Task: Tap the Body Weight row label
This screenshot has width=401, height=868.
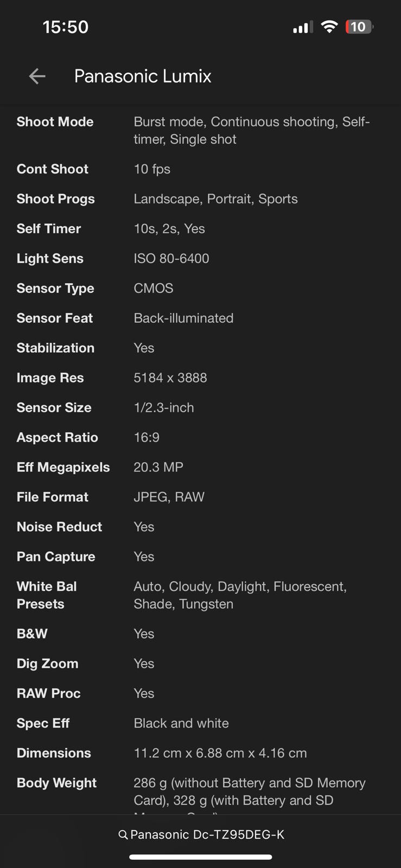Action: click(56, 783)
